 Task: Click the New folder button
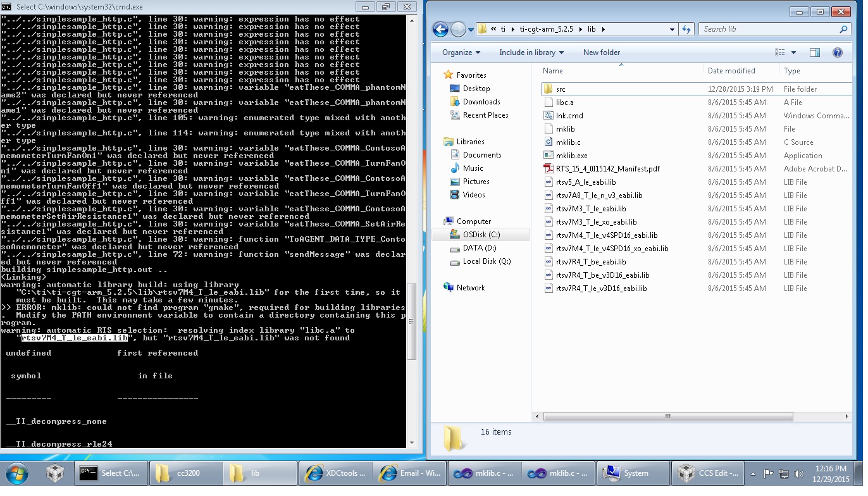[602, 53]
